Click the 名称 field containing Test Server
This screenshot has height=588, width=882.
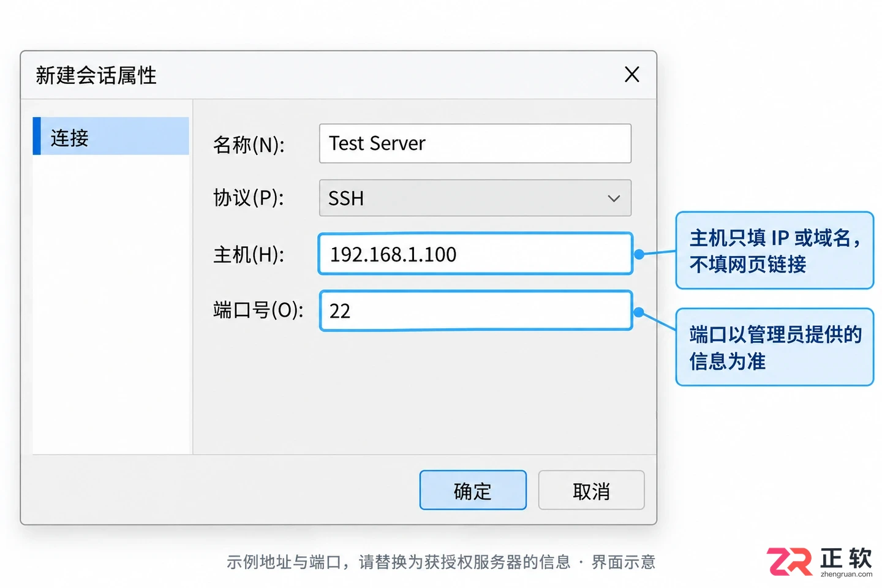tap(475, 143)
